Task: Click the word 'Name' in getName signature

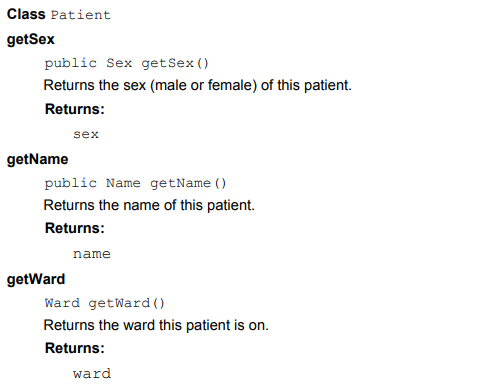Action: point(123,183)
